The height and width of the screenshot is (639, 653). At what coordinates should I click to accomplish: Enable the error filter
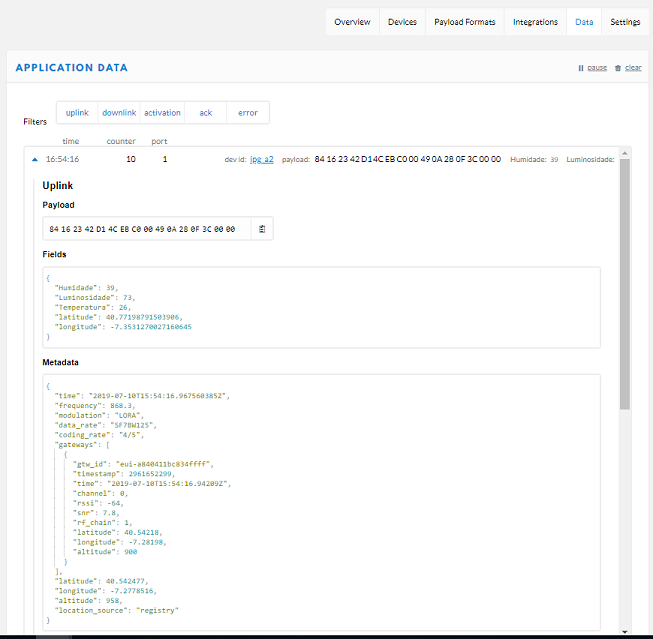[247, 113]
